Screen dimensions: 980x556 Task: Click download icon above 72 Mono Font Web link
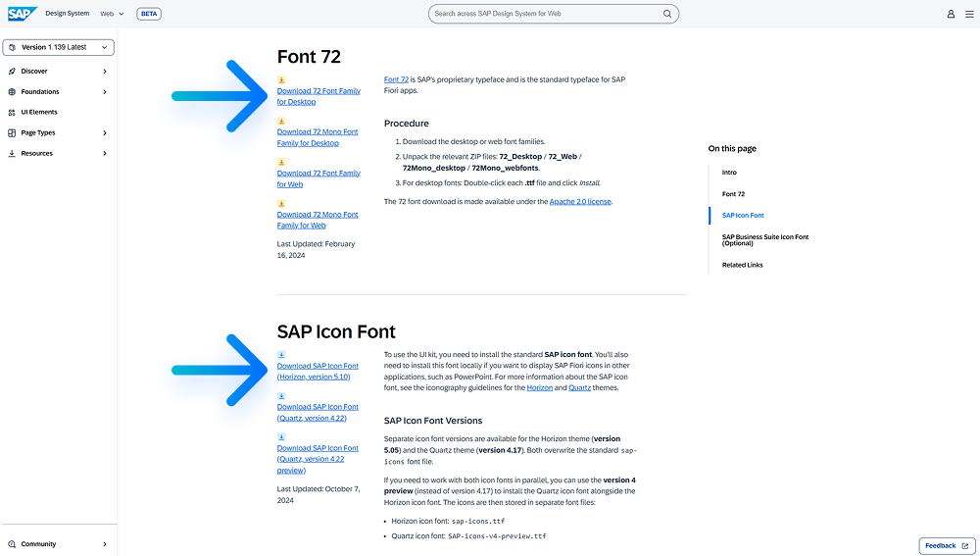(281, 203)
